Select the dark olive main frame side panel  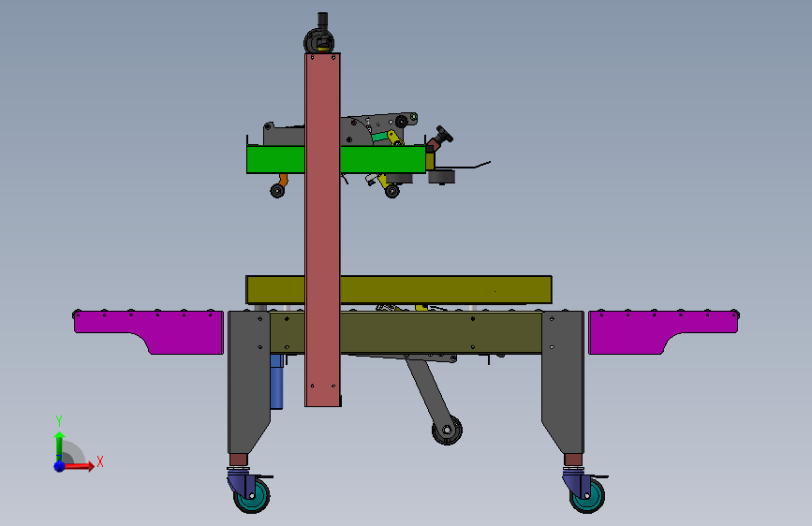pyautogui.click(x=440, y=332)
